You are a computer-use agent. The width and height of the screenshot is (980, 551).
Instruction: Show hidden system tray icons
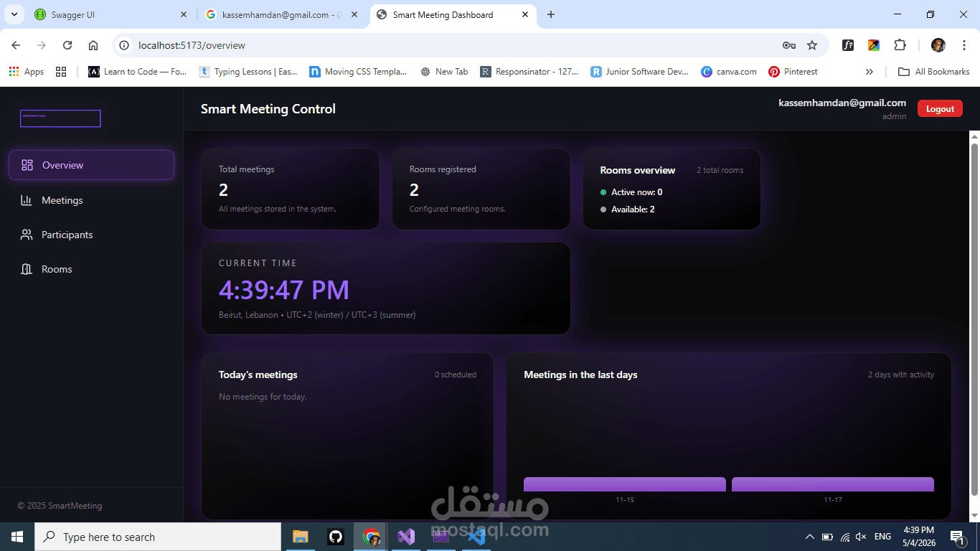pyautogui.click(x=810, y=537)
